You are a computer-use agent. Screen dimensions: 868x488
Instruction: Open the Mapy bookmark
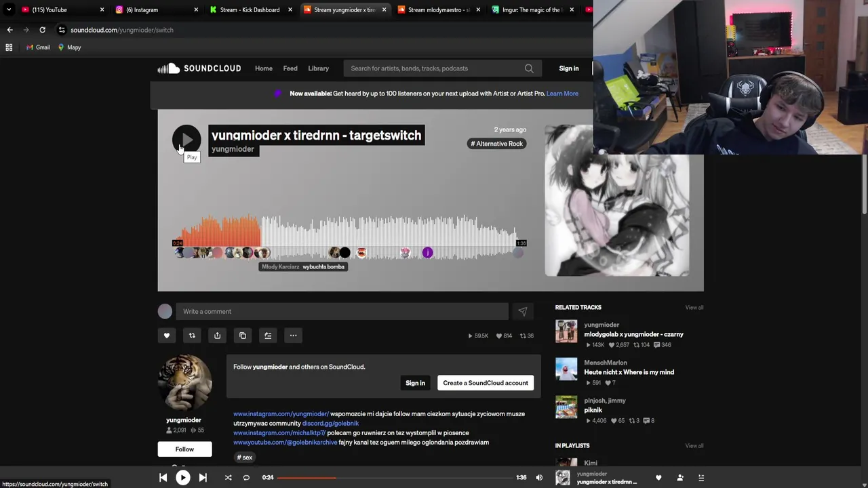point(69,47)
